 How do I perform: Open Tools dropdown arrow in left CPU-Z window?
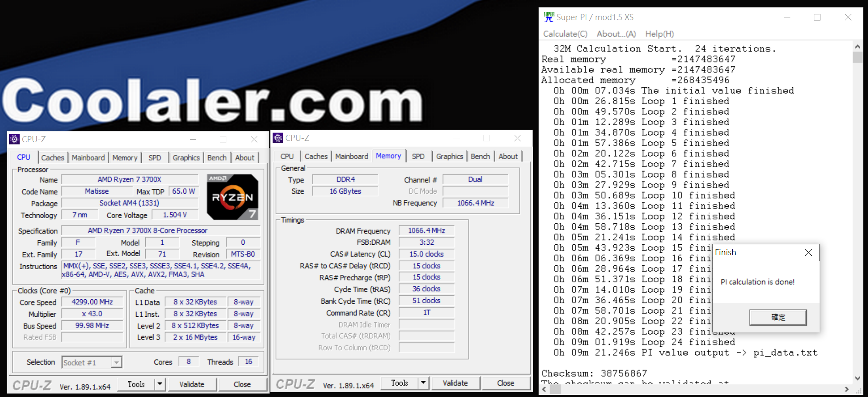click(x=160, y=384)
